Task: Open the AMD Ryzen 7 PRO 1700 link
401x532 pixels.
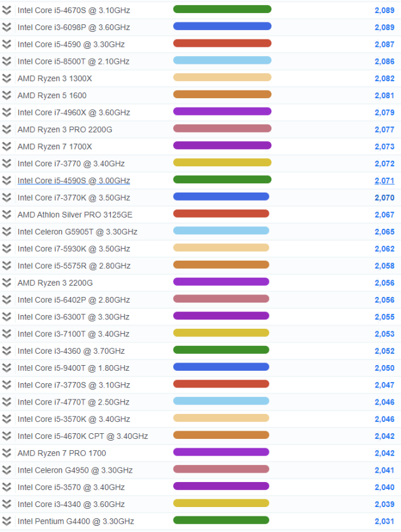Action: 62,453
